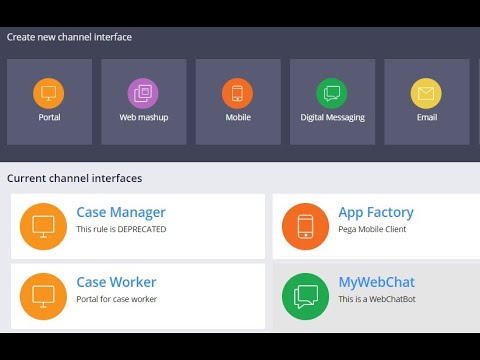Open the App Factory link
480x360 pixels.
pyautogui.click(x=376, y=213)
